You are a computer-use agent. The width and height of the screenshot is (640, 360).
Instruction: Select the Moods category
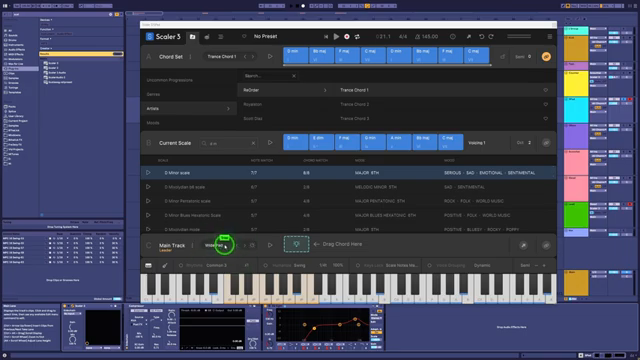pyautogui.click(x=153, y=123)
